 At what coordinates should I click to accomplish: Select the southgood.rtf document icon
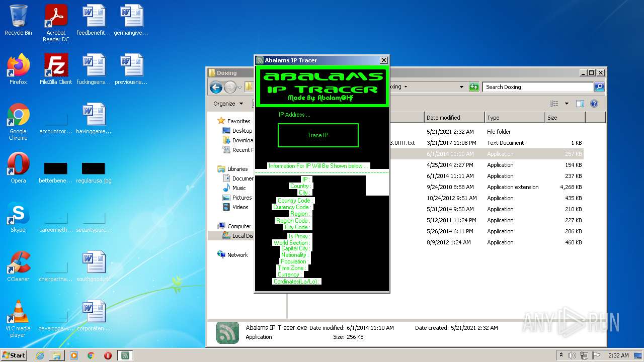94,266
